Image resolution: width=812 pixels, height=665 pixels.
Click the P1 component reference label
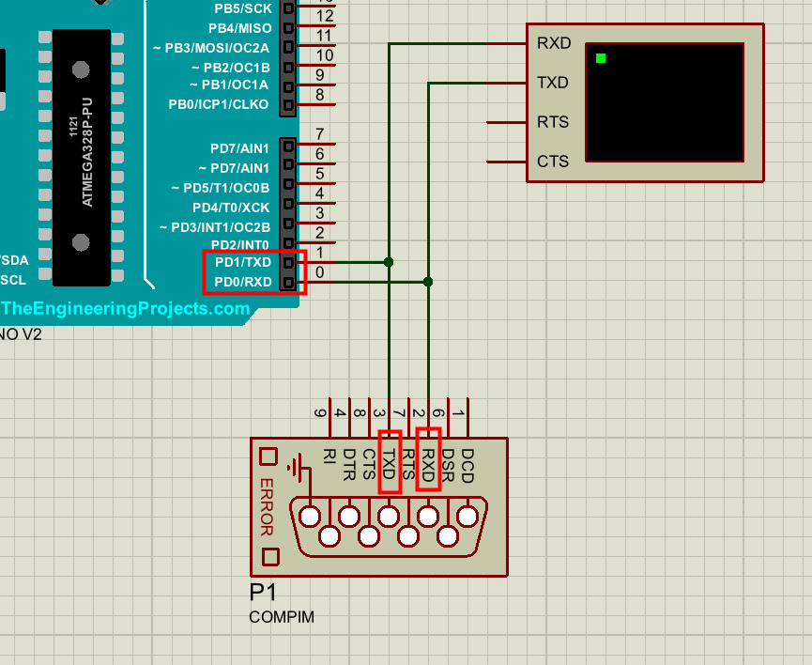click(263, 594)
